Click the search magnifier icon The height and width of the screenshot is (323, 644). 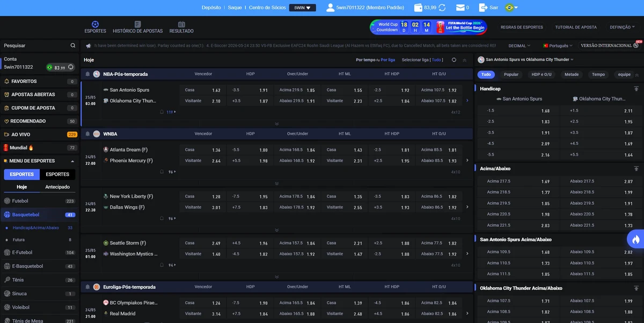[73, 46]
